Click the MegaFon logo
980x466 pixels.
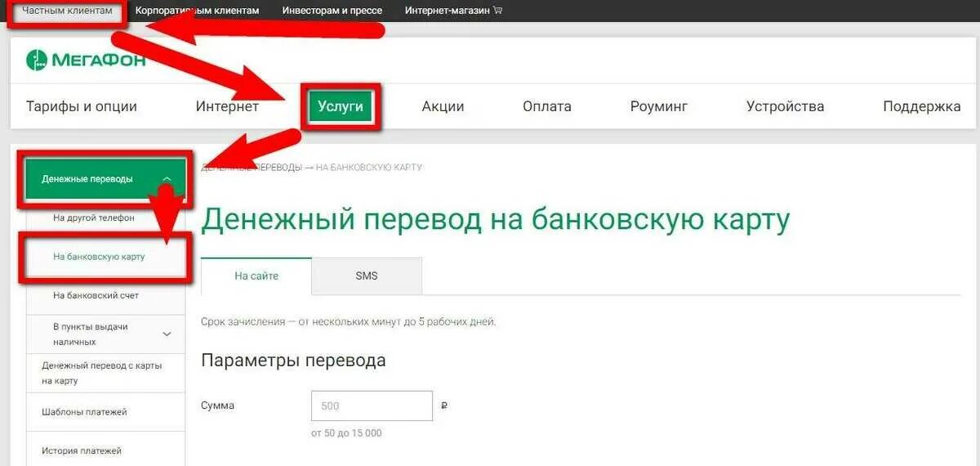[86, 60]
